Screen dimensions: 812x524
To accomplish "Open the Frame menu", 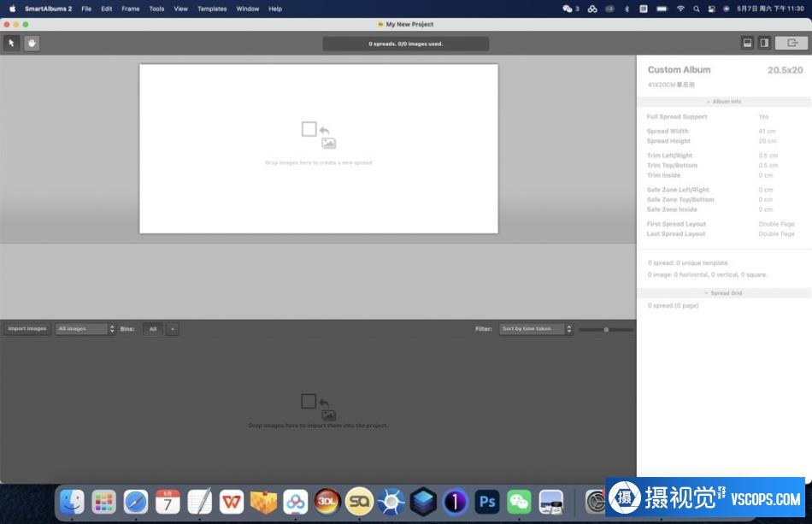I will (131, 9).
